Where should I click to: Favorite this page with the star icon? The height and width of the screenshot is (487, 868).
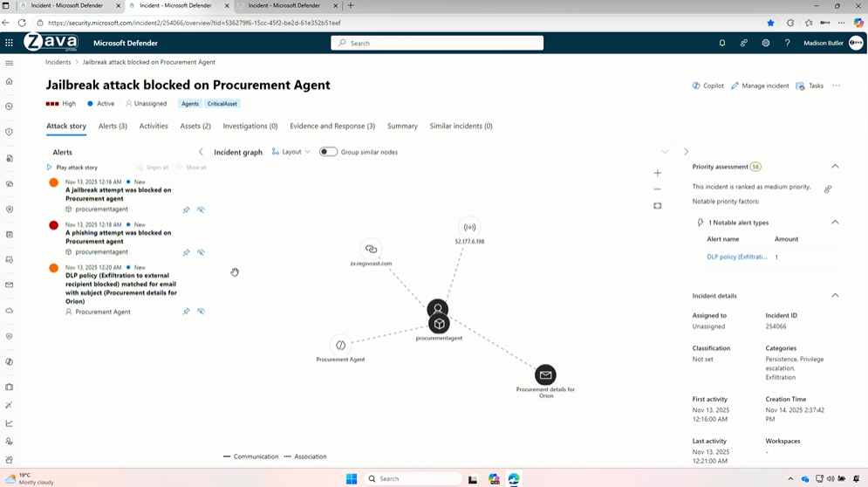tap(770, 23)
